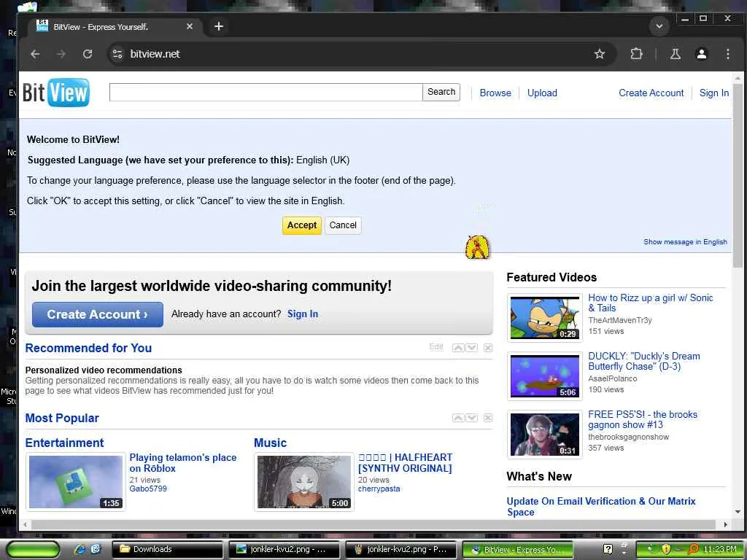Visit cherrypasta channel link
The height and width of the screenshot is (560, 747).
click(379, 489)
